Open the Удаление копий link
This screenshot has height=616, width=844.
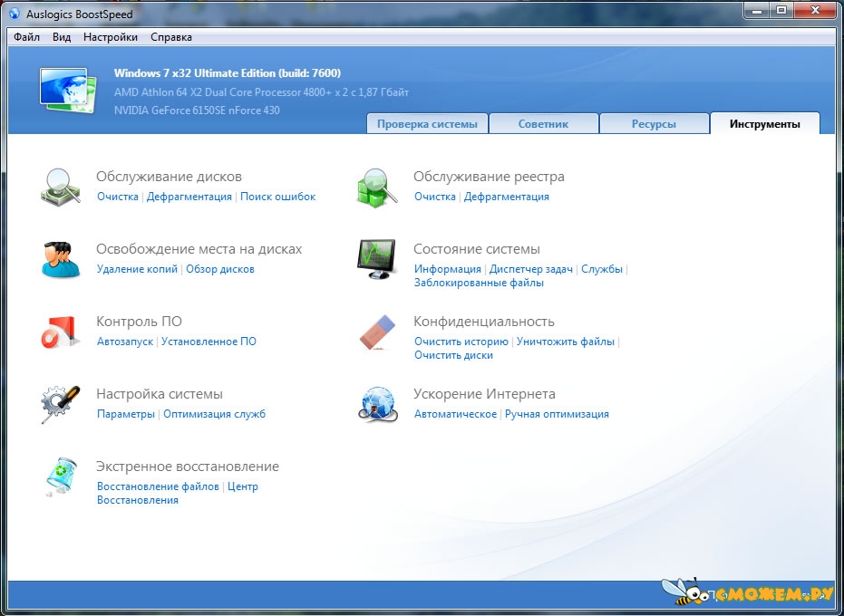pos(137,269)
